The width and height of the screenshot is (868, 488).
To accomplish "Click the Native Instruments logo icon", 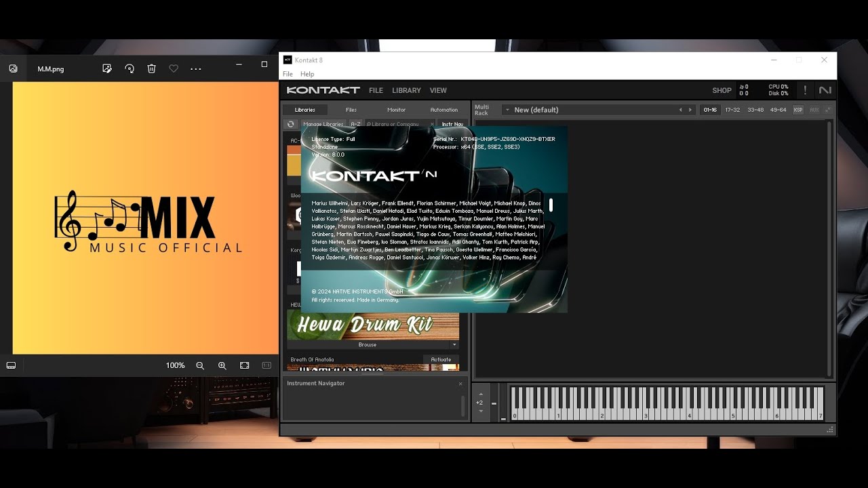I will pyautogui.click(x=825, y=90).
